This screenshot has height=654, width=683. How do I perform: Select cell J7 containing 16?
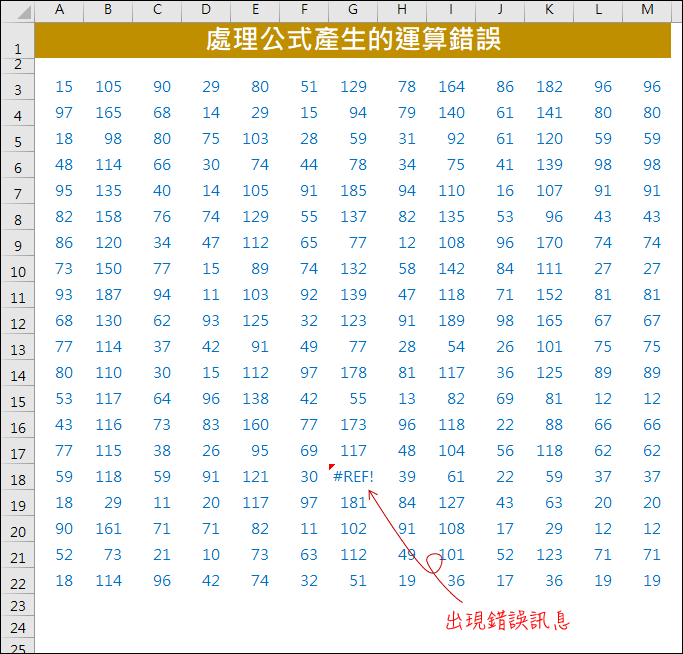tap(500, 191)
